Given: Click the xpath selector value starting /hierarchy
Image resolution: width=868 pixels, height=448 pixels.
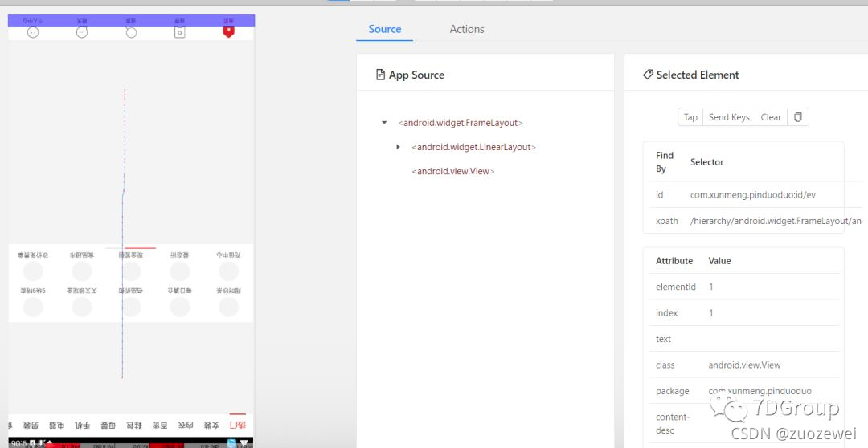Looking at the screenshot, I should (x=776, y=221).
